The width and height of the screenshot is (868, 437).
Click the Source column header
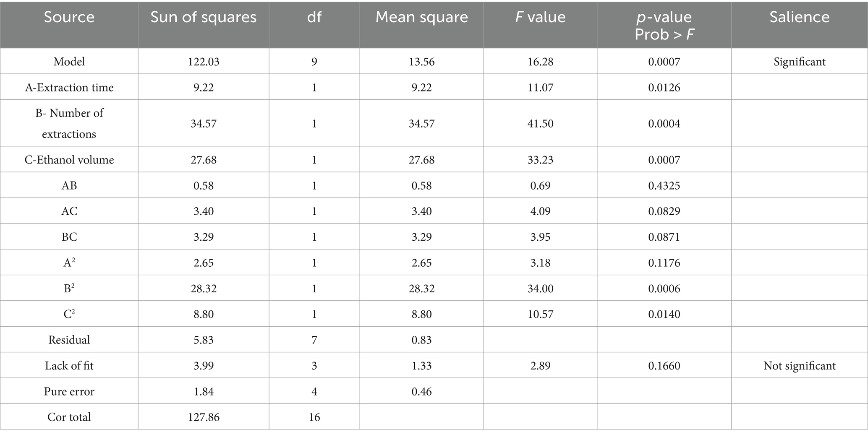point(69,17)
